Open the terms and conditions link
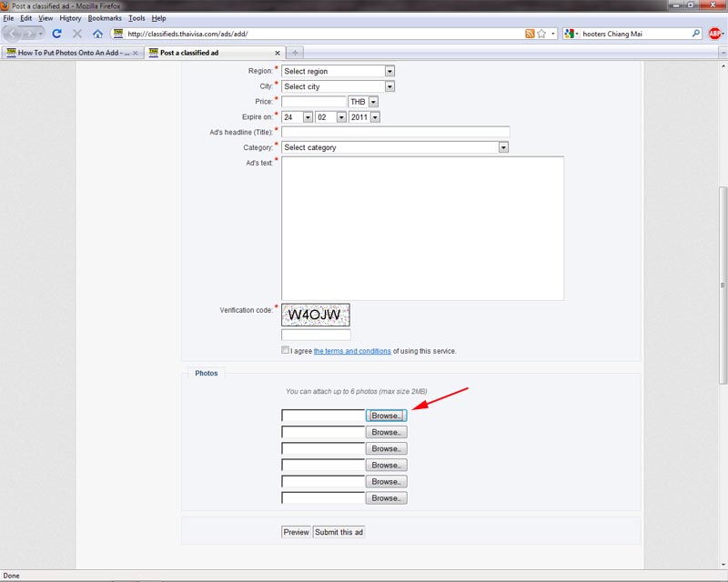 [x=352, y=351]
